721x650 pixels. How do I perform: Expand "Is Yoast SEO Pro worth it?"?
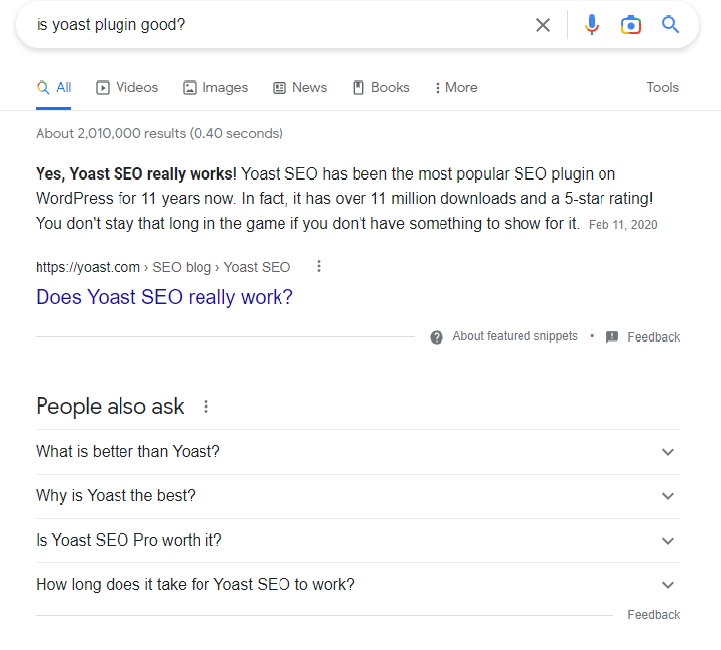(x=358, y=541)
